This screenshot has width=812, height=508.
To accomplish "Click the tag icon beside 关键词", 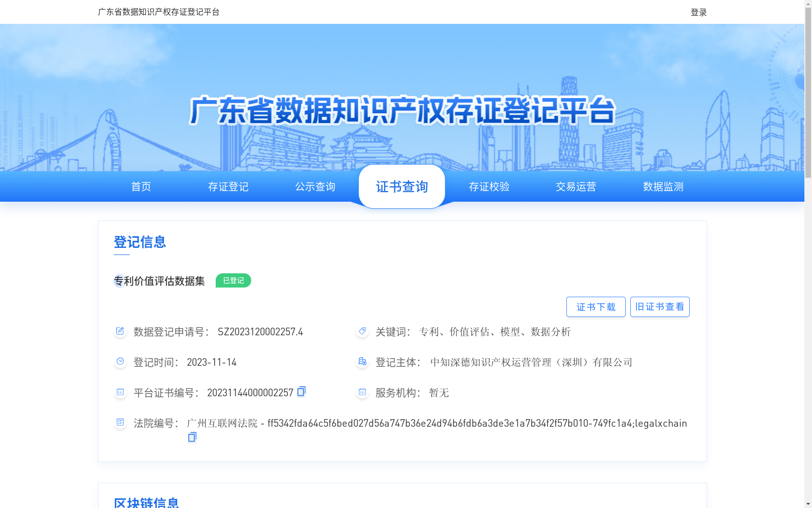I will [362, 331].
